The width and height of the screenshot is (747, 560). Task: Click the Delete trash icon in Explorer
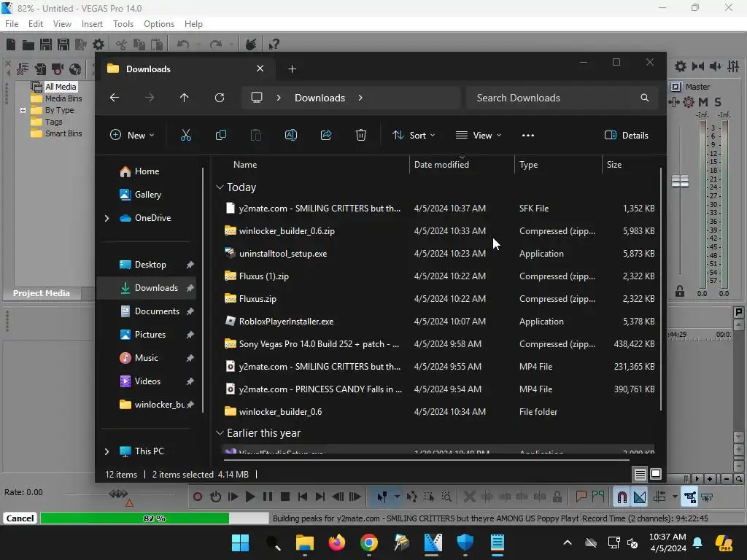point(361,135)
